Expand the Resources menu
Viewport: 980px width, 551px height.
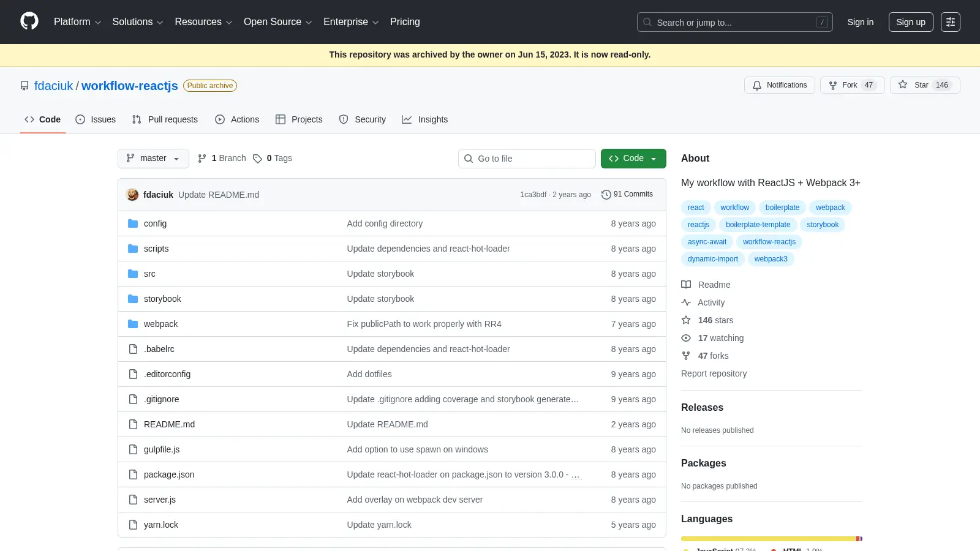coord(203,22)
